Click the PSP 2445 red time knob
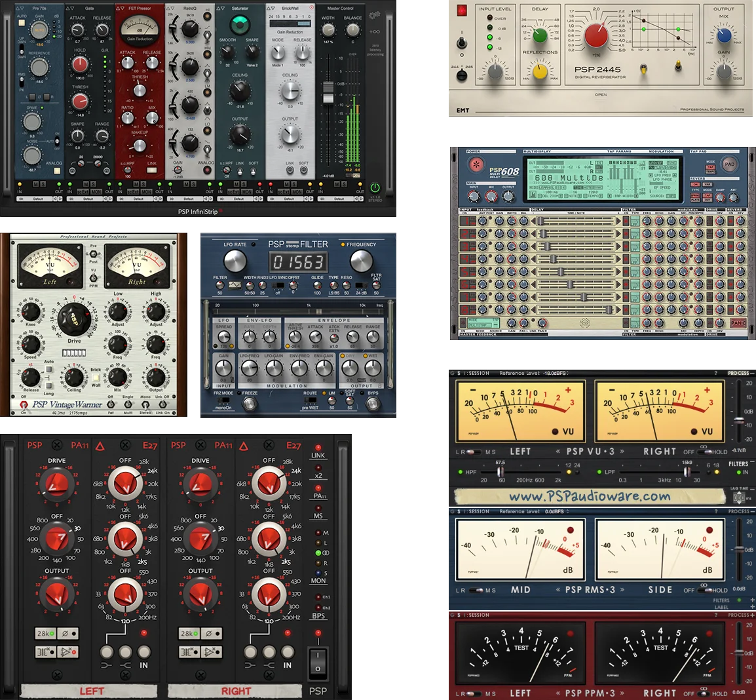Viewport: 756px width, 700px height. tap(596, 35)
